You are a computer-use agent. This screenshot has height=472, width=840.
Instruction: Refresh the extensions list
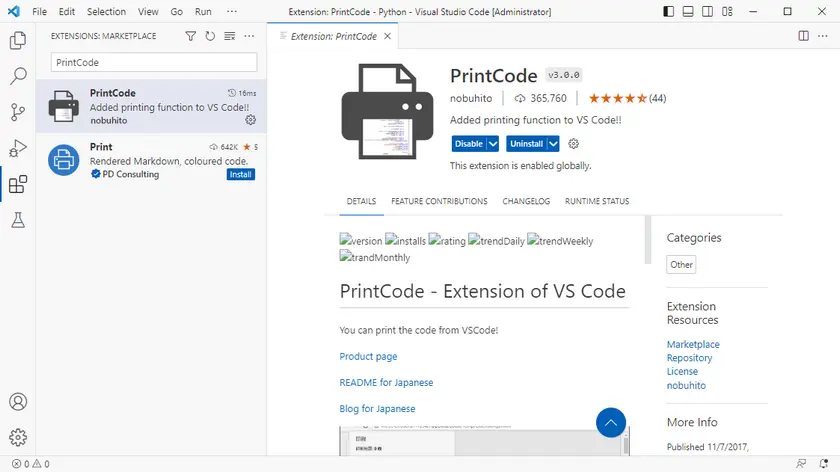[210, 36]
